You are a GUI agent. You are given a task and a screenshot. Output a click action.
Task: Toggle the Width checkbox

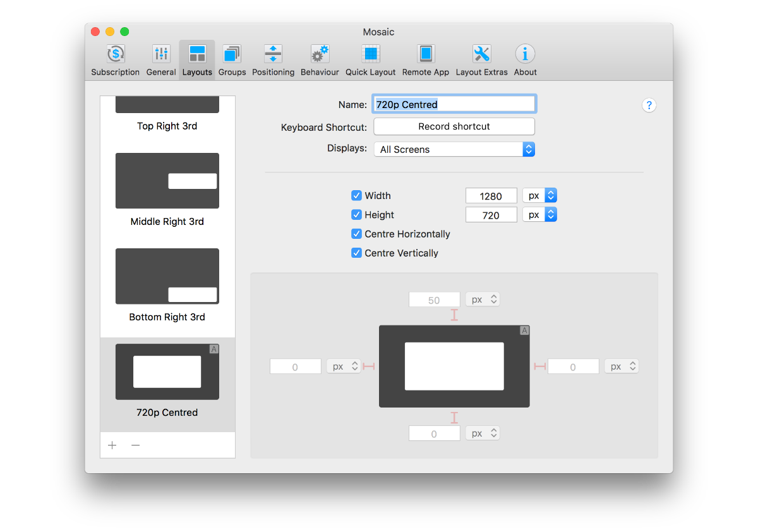pos(356,196)
